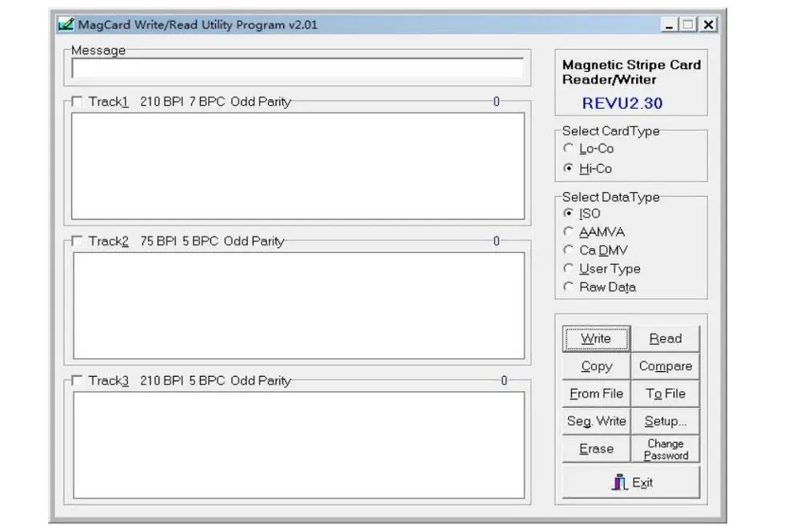The height and width of the screenshot is (532, 800).
Task: Click the Track2 character counter 0
Action: tap(497, 241)
